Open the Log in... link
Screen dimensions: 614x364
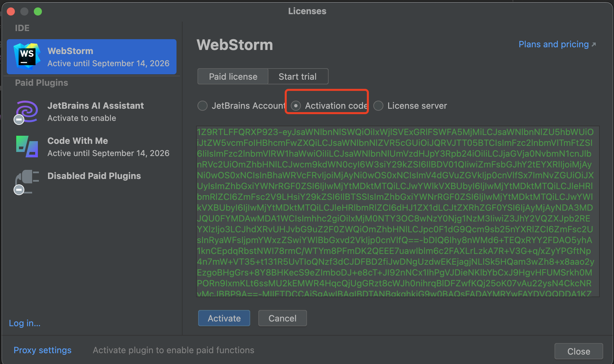[x=25, y=323]
